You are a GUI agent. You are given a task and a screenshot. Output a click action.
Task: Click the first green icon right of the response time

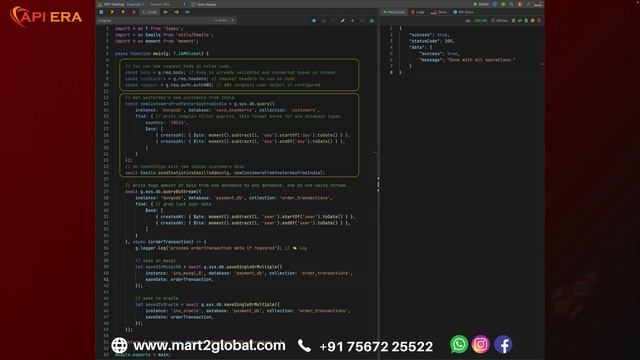pos(513,20)
